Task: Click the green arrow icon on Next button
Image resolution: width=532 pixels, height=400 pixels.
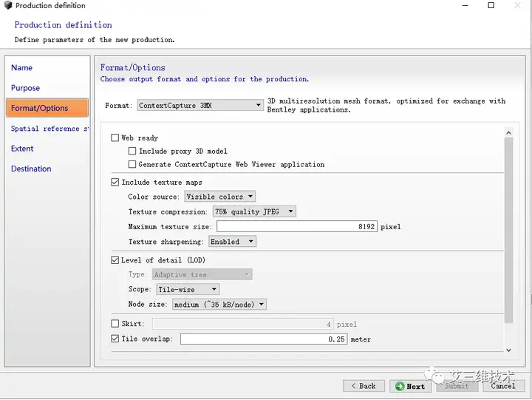Action: 400,387
